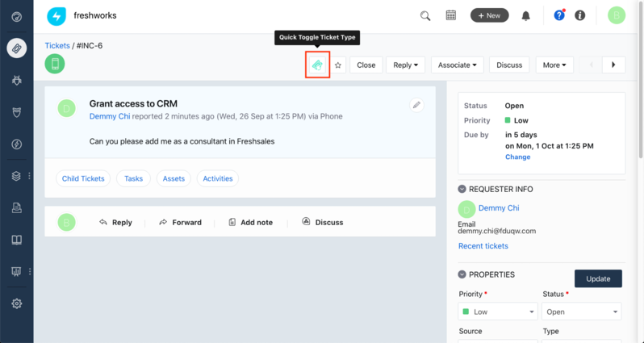
Task: Open the search magnifier icon
Action: click(425, 15)
